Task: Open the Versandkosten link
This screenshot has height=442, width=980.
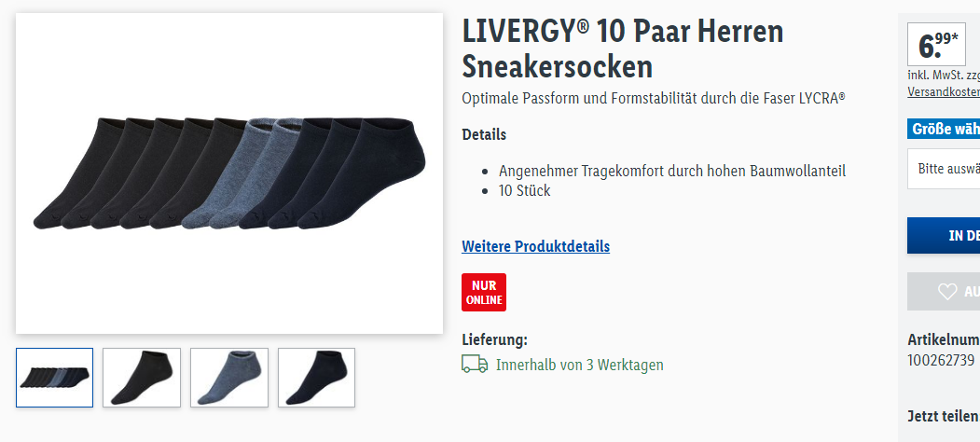Action: point(944,91)
